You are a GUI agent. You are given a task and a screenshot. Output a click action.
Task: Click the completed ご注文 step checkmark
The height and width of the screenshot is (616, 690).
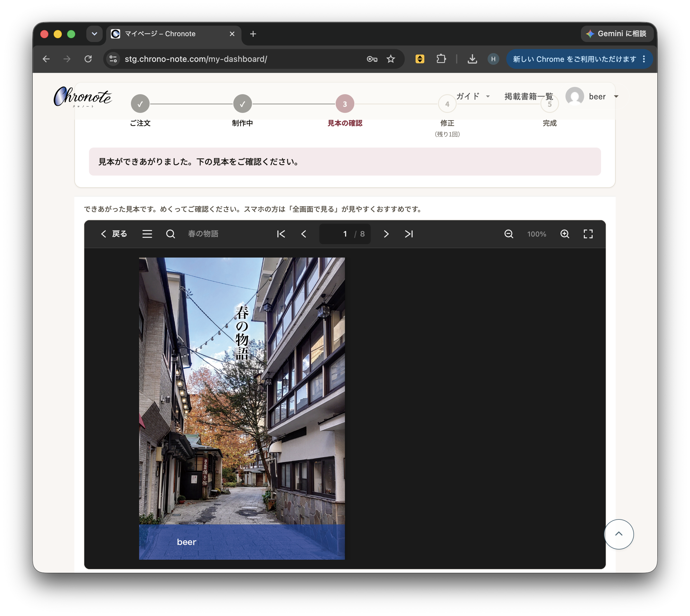pyautogui.click(x=140, y=104)
